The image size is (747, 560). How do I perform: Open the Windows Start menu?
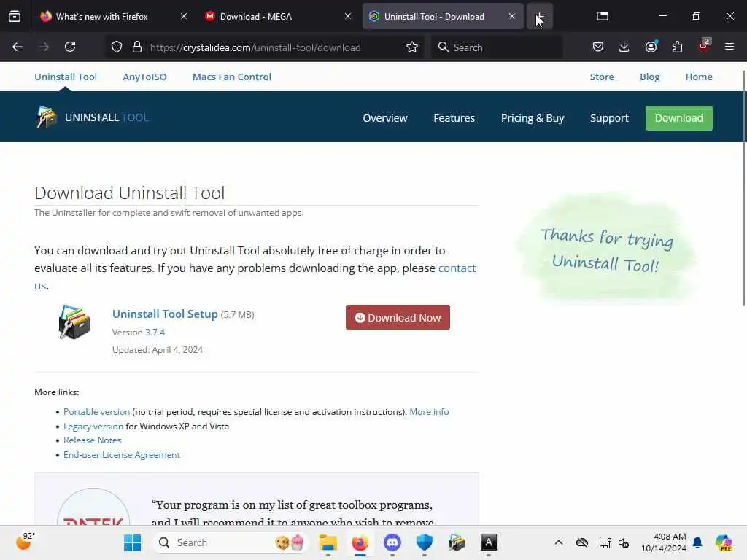132,542
